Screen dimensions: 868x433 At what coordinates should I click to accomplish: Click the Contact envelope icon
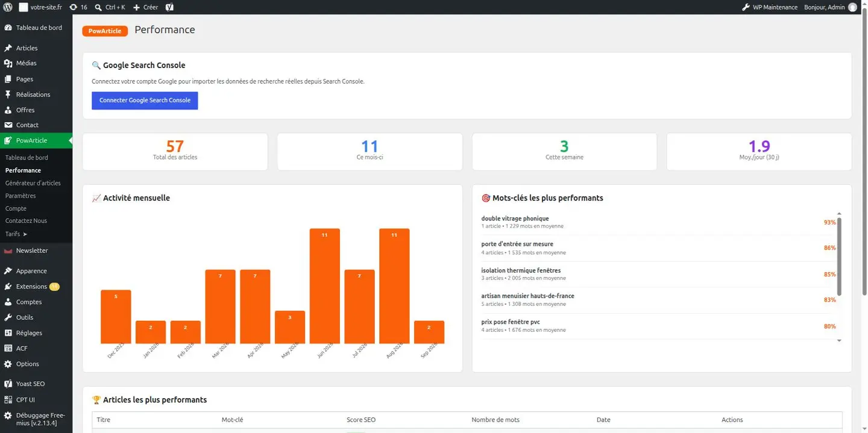(x=8, y=125)
